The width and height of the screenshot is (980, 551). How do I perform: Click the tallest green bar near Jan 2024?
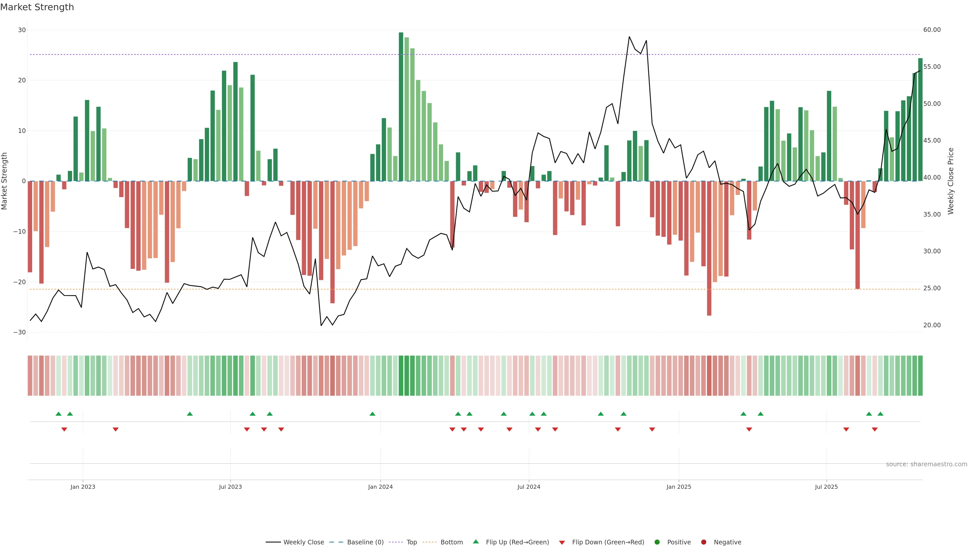click(x=401, y=106)
